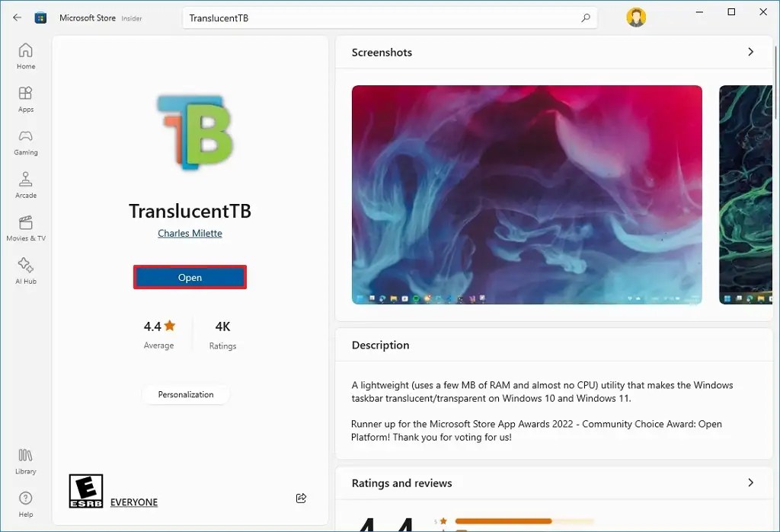
Task: Open the Home section in the sidebar
Action: 25,58
